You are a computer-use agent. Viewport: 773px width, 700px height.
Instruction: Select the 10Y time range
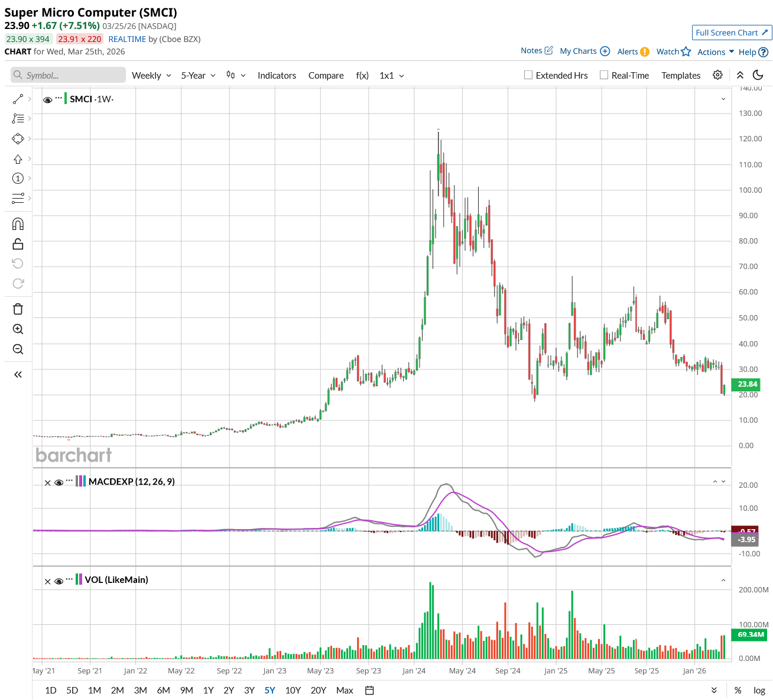[x=293, y=690]
